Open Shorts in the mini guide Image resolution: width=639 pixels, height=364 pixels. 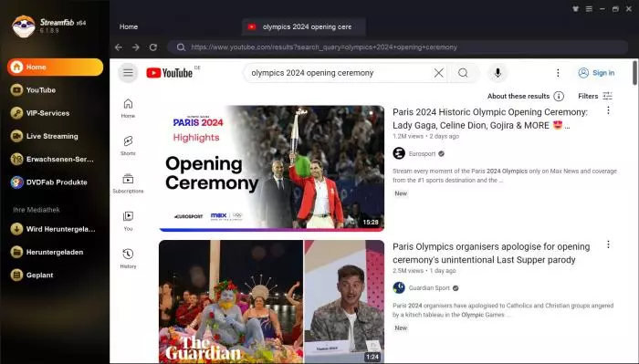click(128, 146)
